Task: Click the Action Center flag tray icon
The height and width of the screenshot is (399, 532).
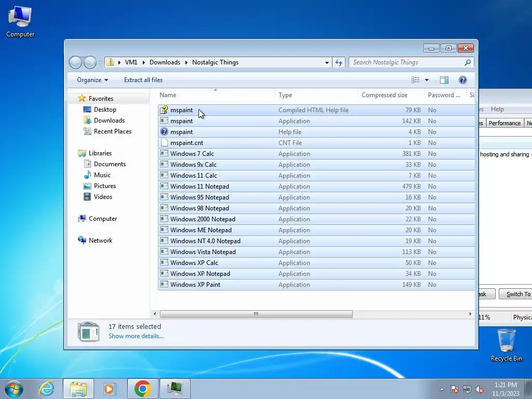Action: (x=454, y=389)
